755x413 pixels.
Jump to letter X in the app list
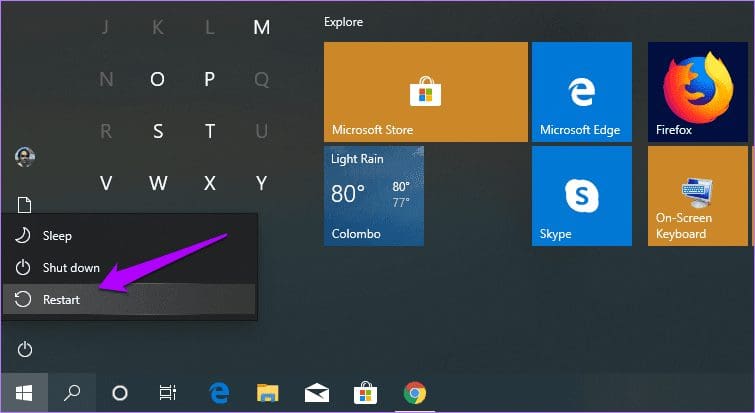click(x=209, y=183)
